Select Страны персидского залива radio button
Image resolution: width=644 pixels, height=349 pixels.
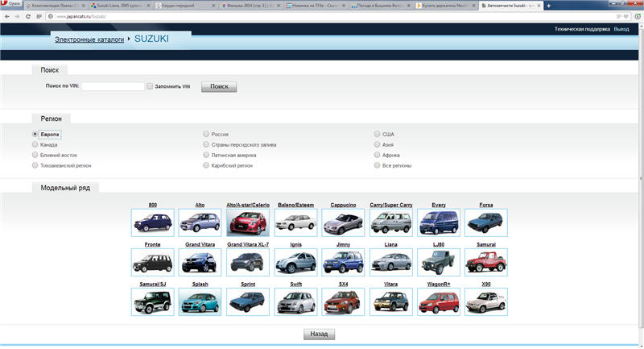tap(206, 144)
